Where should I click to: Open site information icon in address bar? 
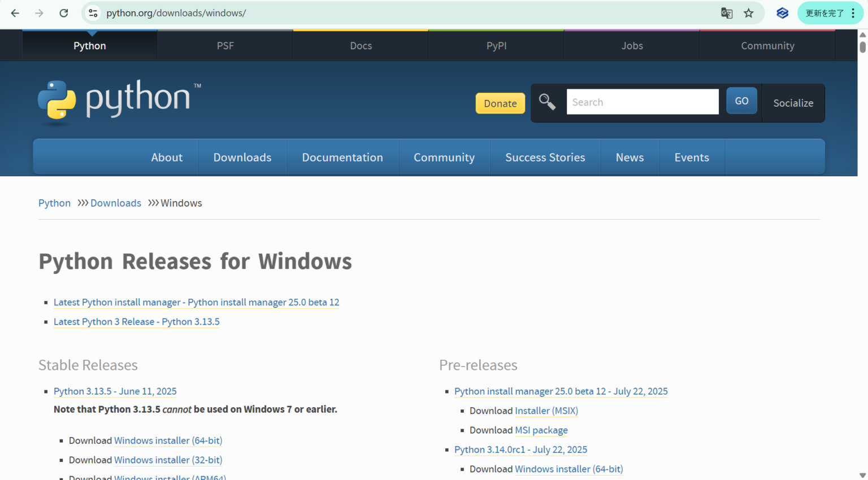point(93,13)
